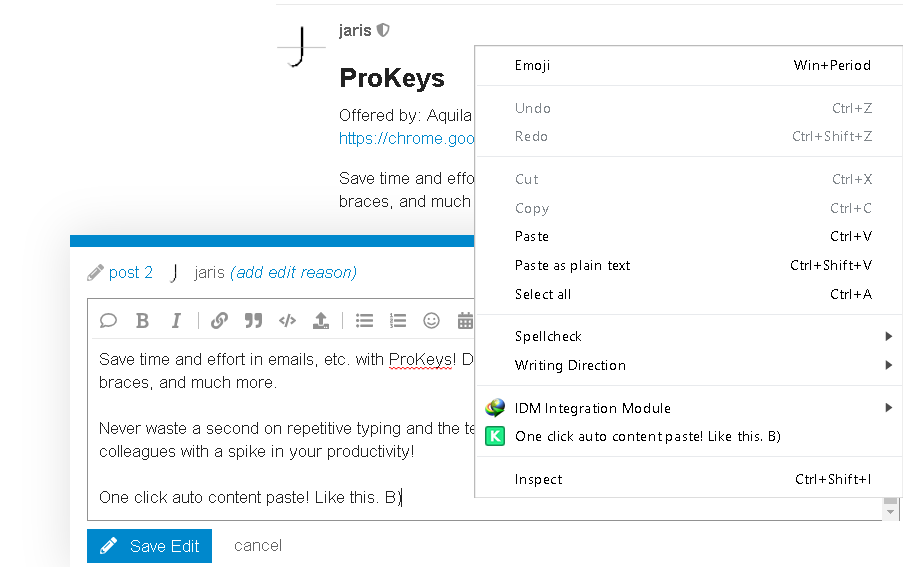Insert a hyperlink with the link icon
This screenshot has width=903, height=567.
pyautogui.click(x=219, y=321)
